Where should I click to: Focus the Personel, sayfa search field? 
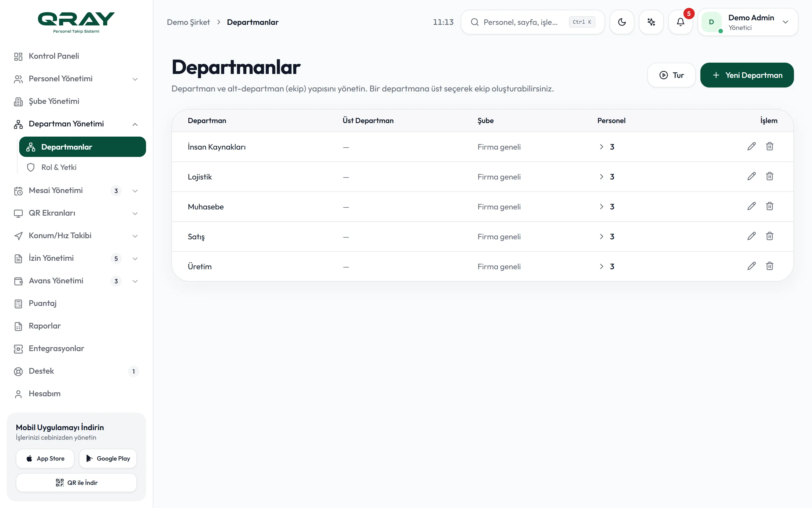(533, 22)
